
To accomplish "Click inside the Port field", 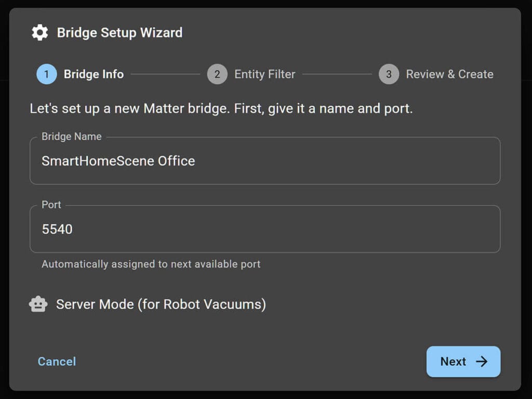I will 265,229.
